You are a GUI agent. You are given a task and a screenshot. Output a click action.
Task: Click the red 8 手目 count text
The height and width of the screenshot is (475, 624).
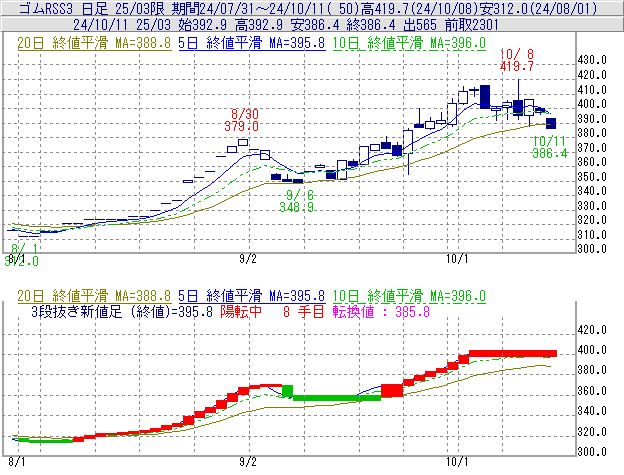tap(304, 311)
